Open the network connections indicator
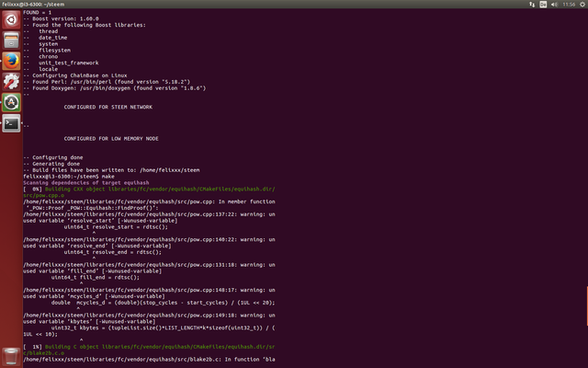 (x=532, y=4)
